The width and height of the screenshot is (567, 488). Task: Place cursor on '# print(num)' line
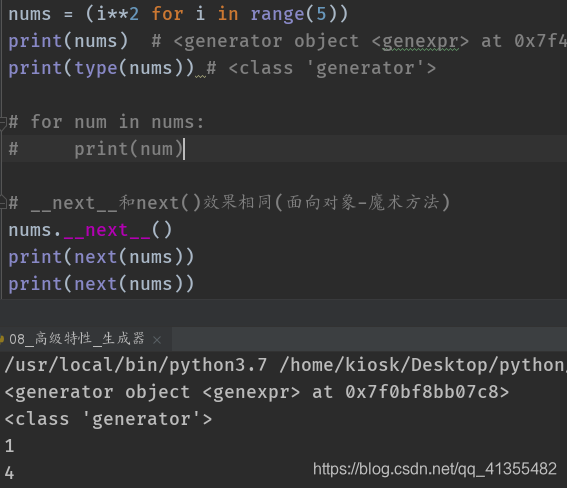coord(96,149)
